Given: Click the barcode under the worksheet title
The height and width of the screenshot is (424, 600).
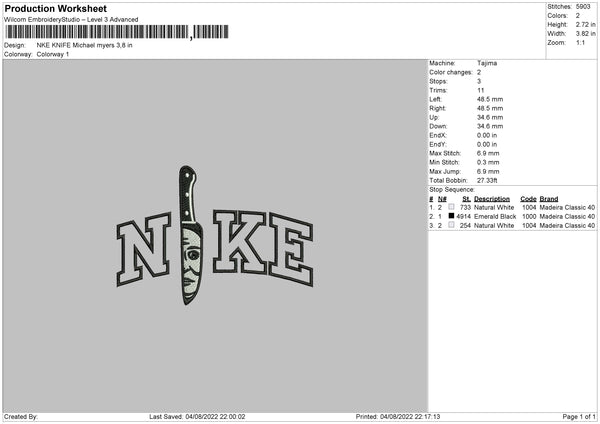Looking at the screenshot, I should click(117, 32).
